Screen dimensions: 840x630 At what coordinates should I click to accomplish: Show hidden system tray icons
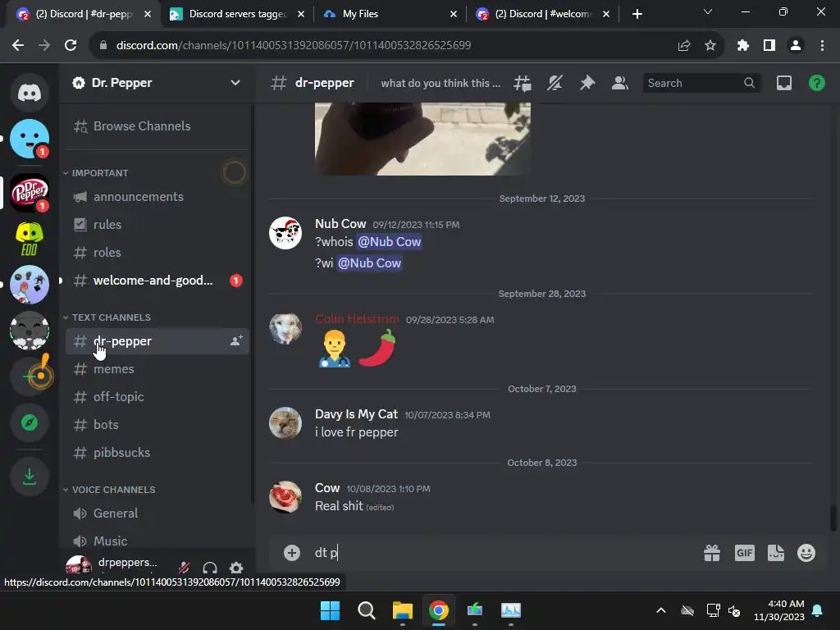661,610
